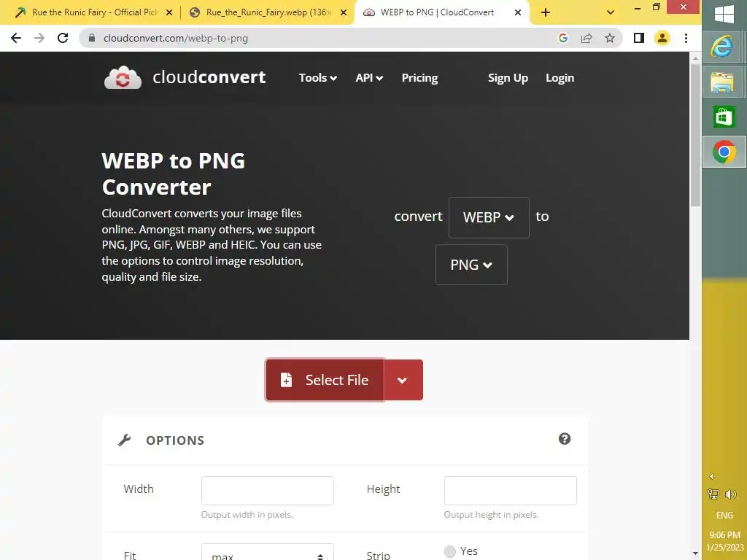Launch Internet Explorer from the taskbar
The width and height of the screenshot is (747, 560).
(x=722, y=47)
